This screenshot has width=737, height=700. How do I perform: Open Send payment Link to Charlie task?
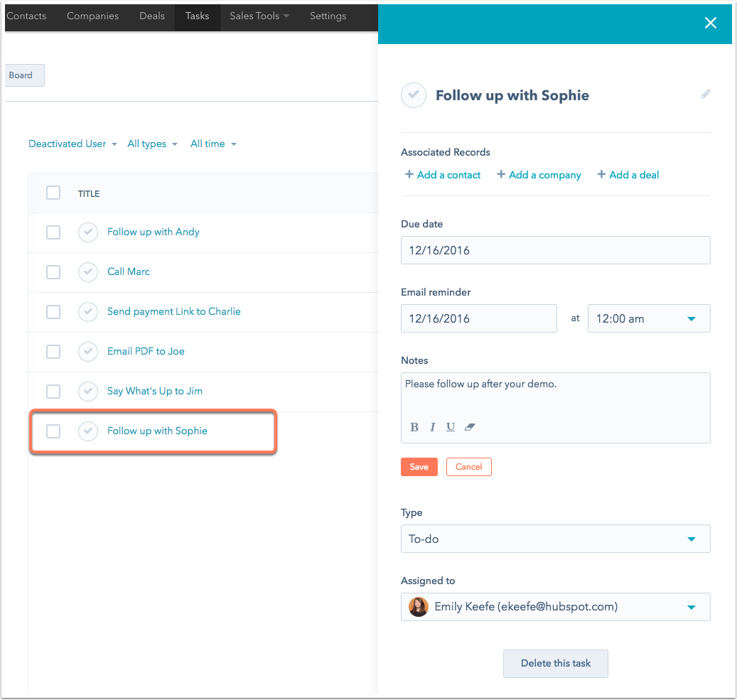(x=174, y=312)
